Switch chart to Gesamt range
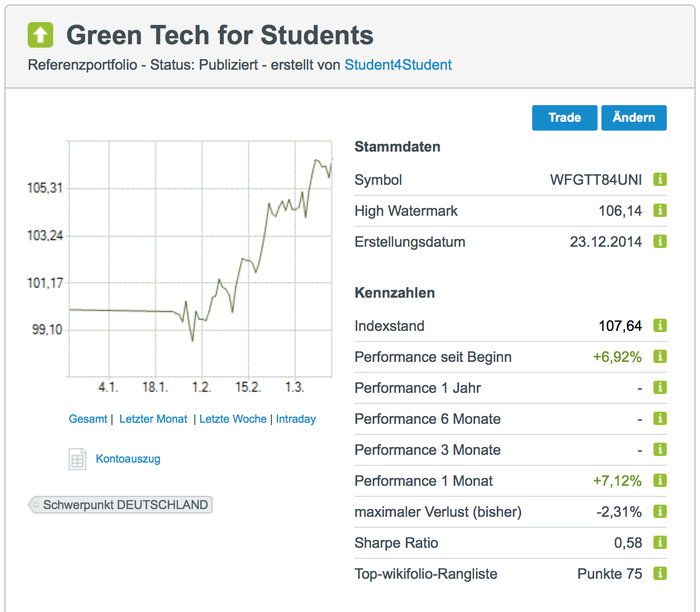Image resolution: width=700 pixels, height=612 pixels. (87, 419)
